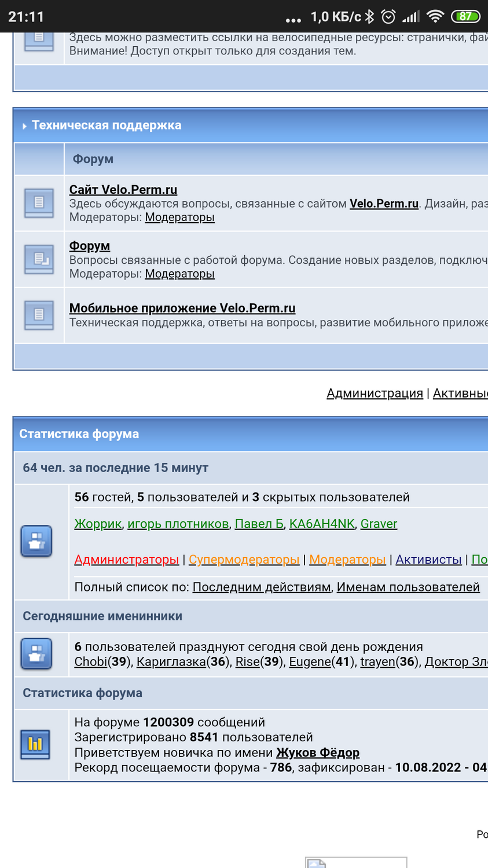Click the 'Зарегистрировано 8541 пользователей' line
The width and height of the screenshot is (488, 868).
[193, 737]
